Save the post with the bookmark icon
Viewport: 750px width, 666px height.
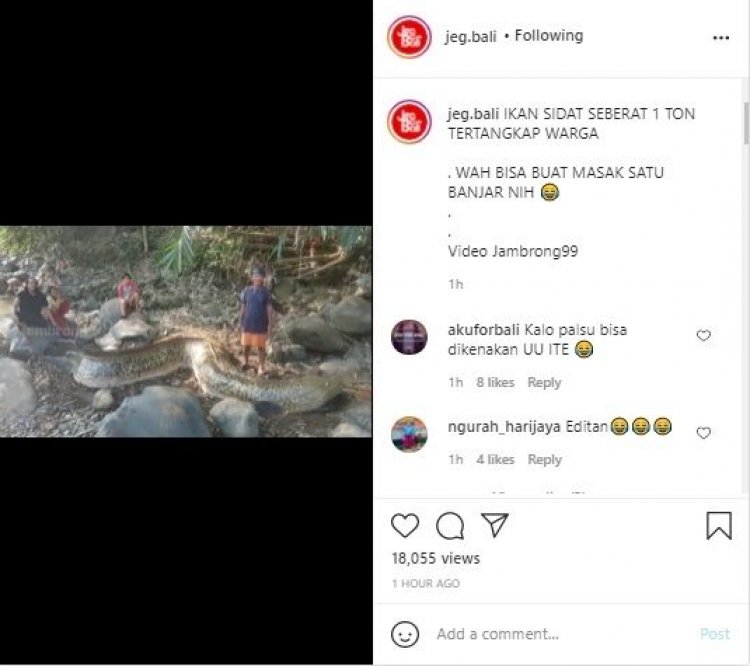719,526
